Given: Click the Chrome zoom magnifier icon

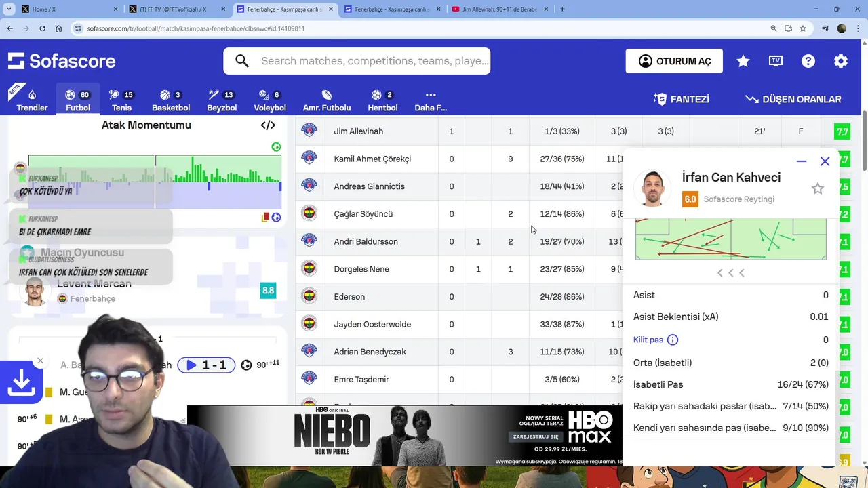Looking at the screenshot, I should 774,28.
